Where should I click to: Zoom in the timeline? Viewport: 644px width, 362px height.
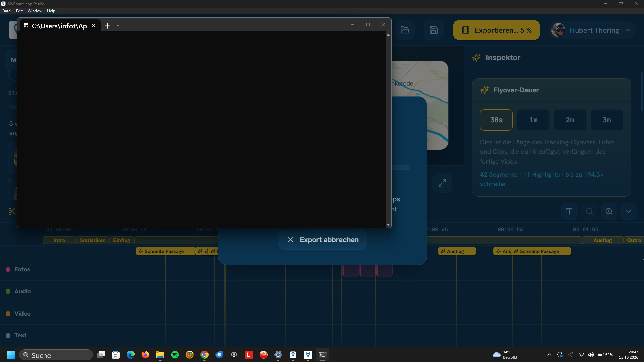click(609, 211)
